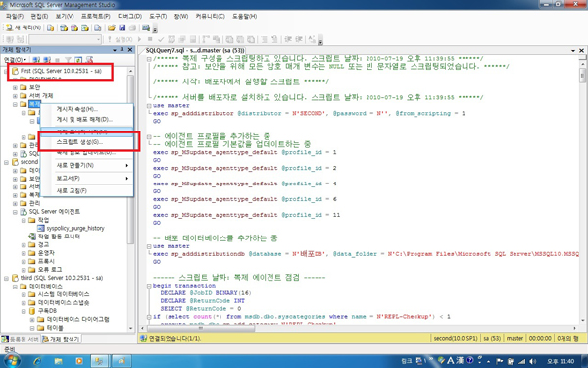Click Windows Media Player taskbar icon
The width and height of the screenshot is (588, 368).
click(x=79, y=361)
